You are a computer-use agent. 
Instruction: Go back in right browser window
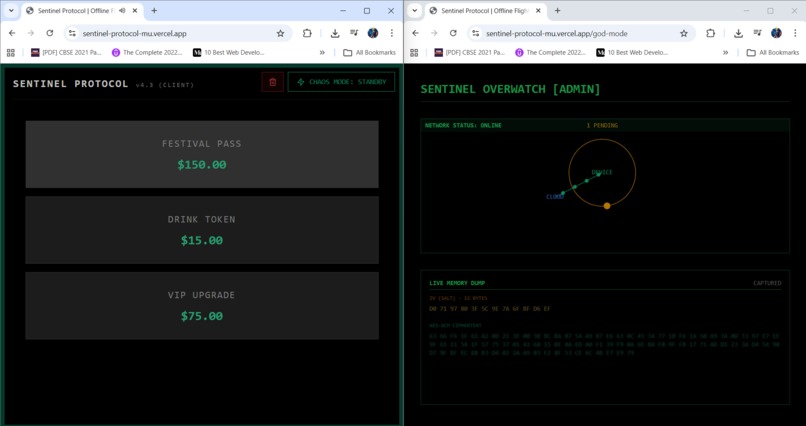tap(416, 33)
